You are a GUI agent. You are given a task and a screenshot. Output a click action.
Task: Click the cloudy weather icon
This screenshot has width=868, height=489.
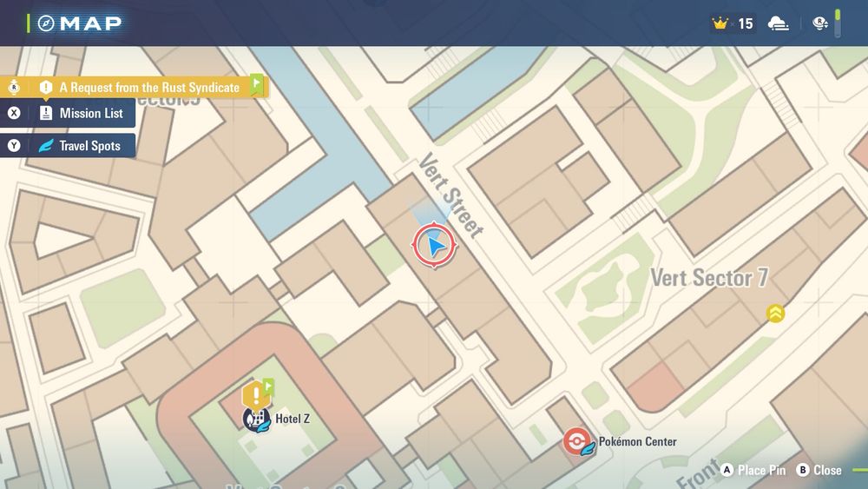(779, 23)
